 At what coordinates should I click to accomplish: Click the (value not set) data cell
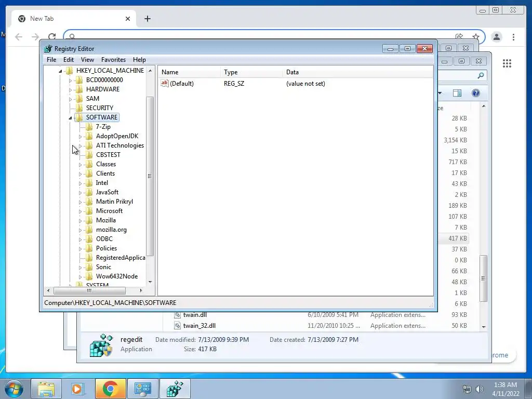click(x=305, y=84)
